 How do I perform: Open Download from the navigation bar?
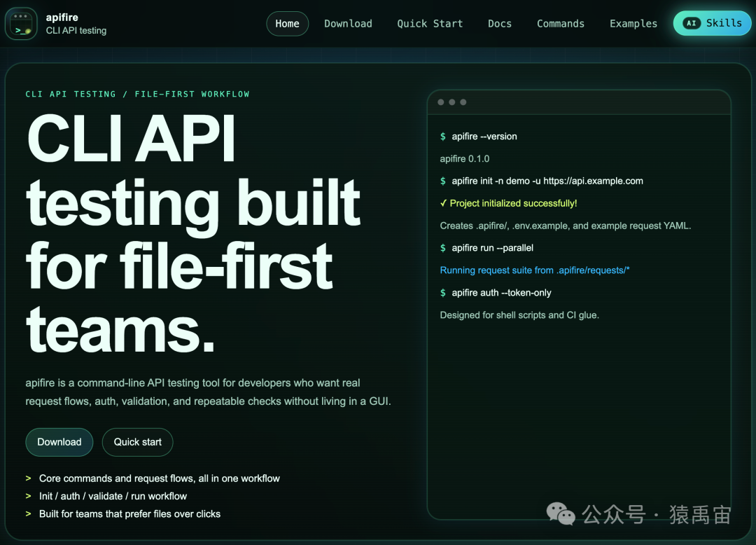coord(348,23)
